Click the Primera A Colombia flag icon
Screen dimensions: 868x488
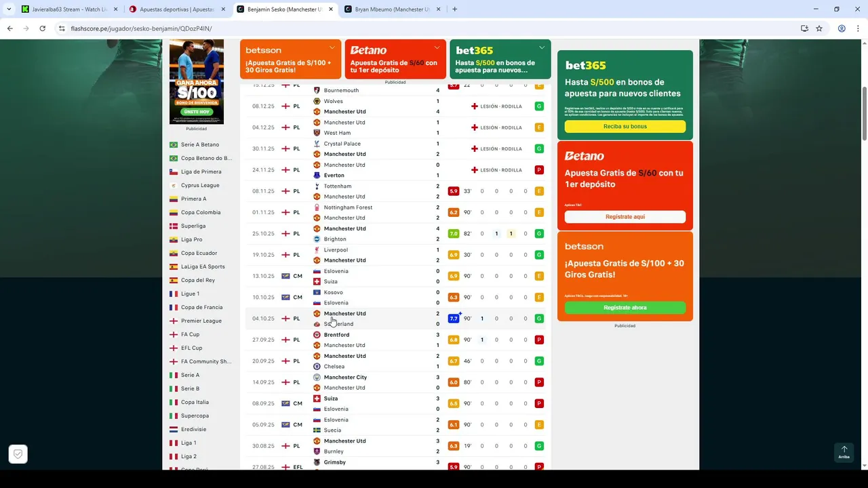tap(174, 199)
